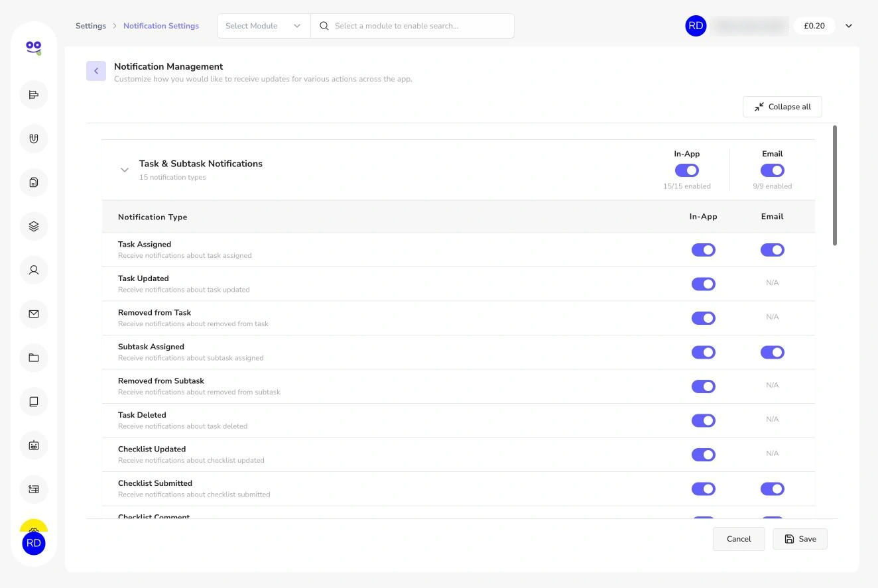Click the app logo in the sidebar
Image resolution: width=878 pixels, height=588 pixels.
[34, 47]
